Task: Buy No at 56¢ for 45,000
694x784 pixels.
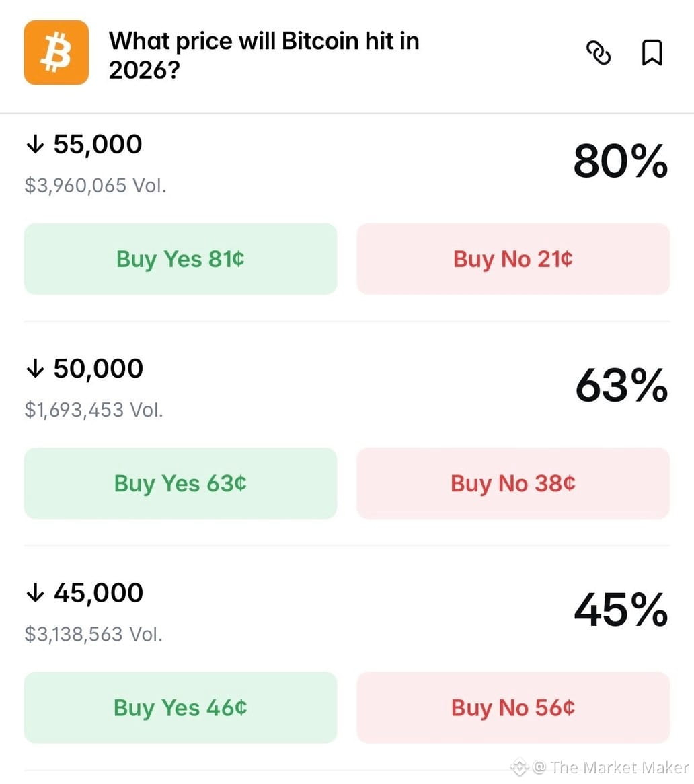Action: 513,707
